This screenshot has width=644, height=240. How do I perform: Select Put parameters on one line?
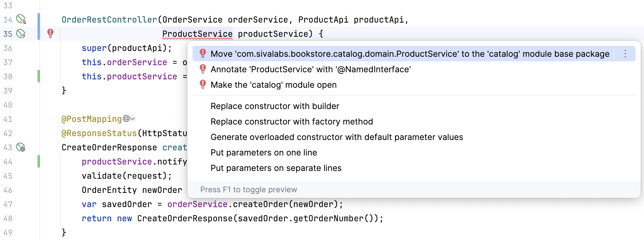pyautogui.click(x=264, y=153)
